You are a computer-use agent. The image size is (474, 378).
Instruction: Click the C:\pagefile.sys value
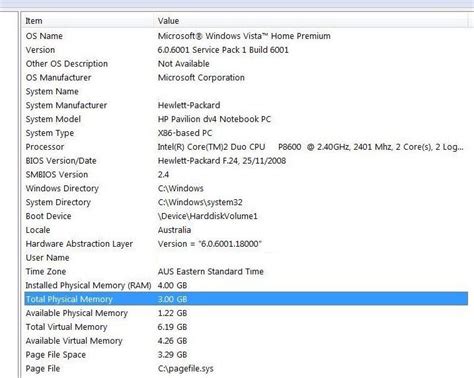point(186,369)
